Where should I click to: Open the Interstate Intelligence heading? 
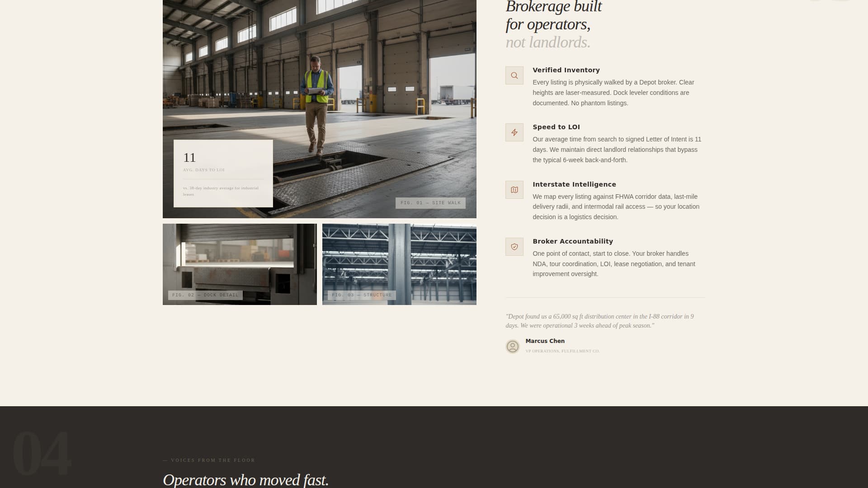point(574,184)
